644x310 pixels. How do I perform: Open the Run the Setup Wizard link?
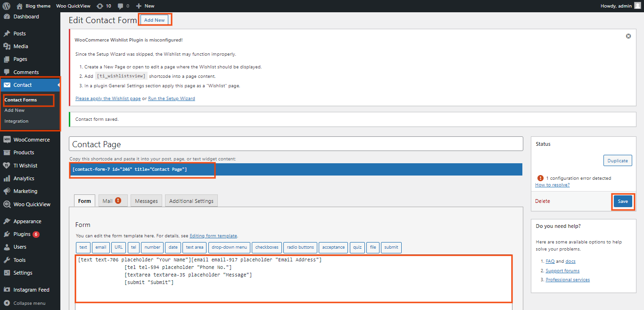point(171,99)
